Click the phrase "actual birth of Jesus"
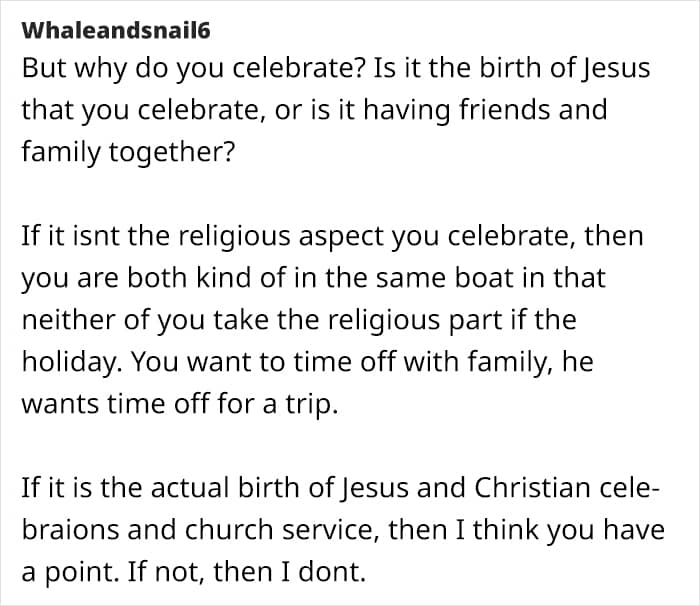700x606 pixels. [x=279, y=488]
